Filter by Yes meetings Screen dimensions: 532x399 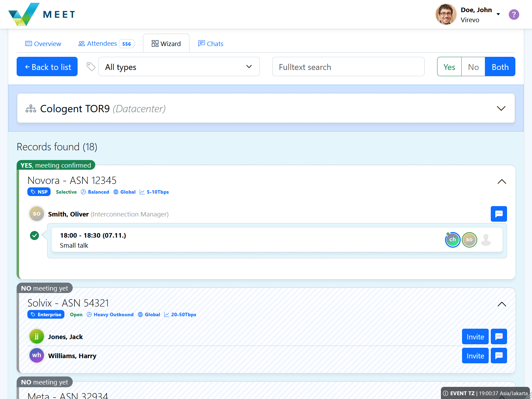pyautogui.click(x=449, y=66)
